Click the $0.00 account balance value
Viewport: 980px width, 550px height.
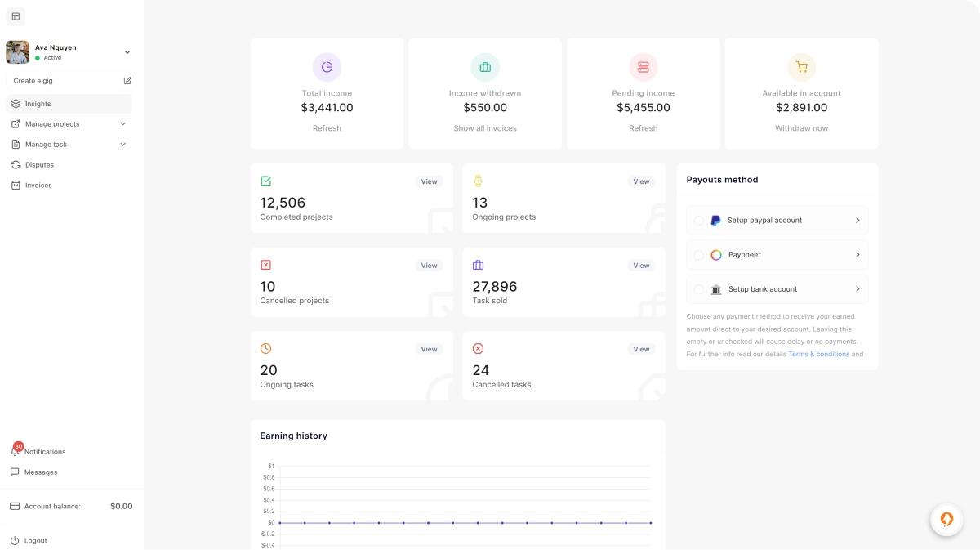[x=121, y=507]
